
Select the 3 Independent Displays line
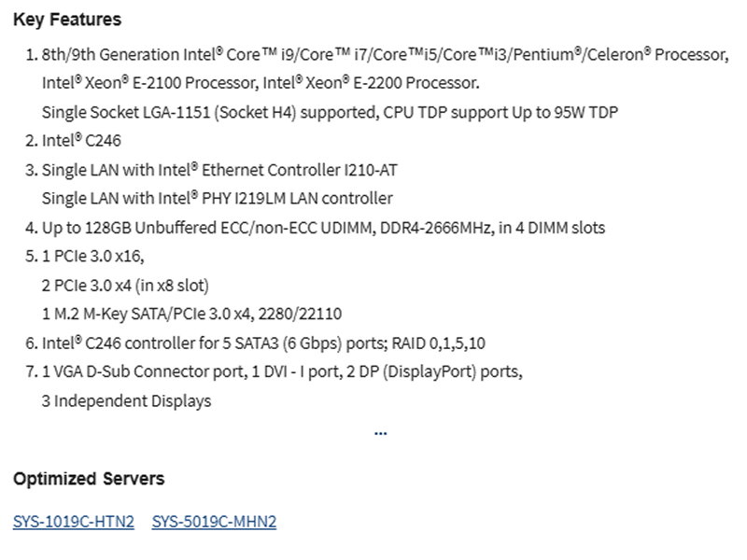click(127, 400)
